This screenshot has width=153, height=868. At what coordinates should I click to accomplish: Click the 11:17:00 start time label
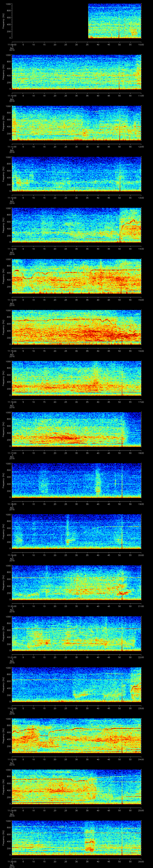[12, 453]
